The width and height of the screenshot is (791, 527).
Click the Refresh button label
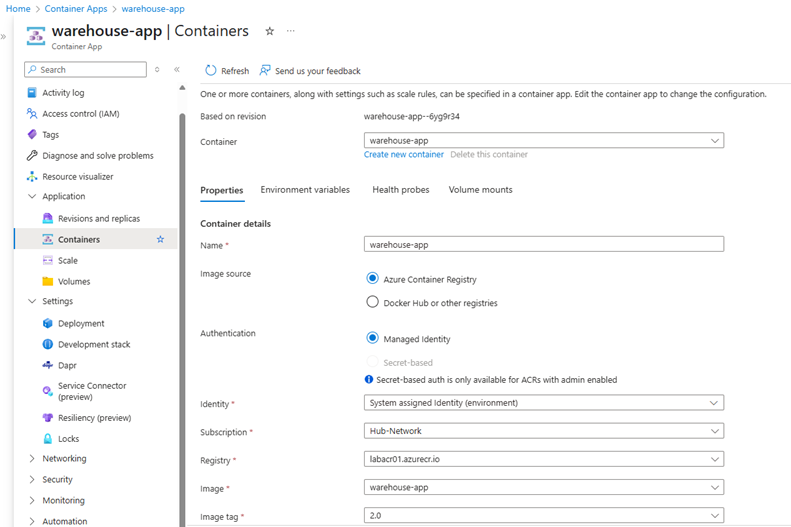point(235,71)
